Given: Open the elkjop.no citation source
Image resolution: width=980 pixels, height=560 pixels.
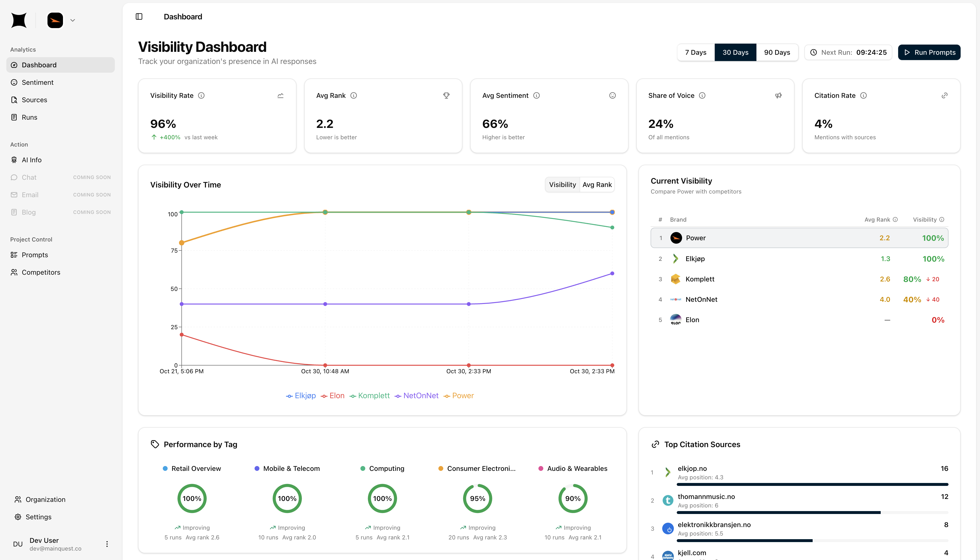Looking at the screenshot, I should click(692, 468).
